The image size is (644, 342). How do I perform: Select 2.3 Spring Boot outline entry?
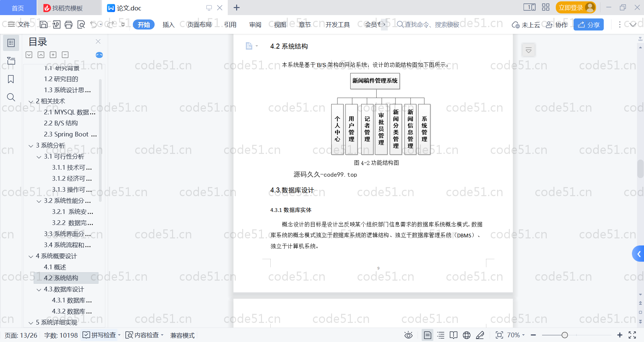(x=70, y=134)
